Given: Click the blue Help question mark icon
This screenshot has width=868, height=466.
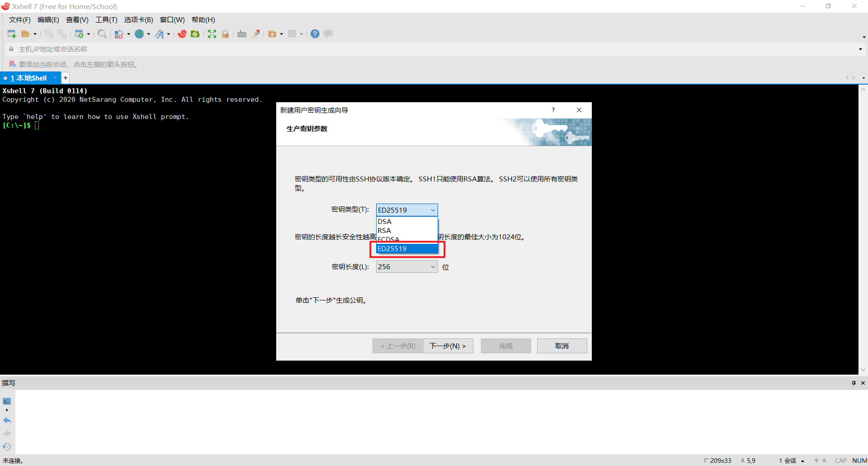Looking at the screenshot, I should [x=315, y=34].
